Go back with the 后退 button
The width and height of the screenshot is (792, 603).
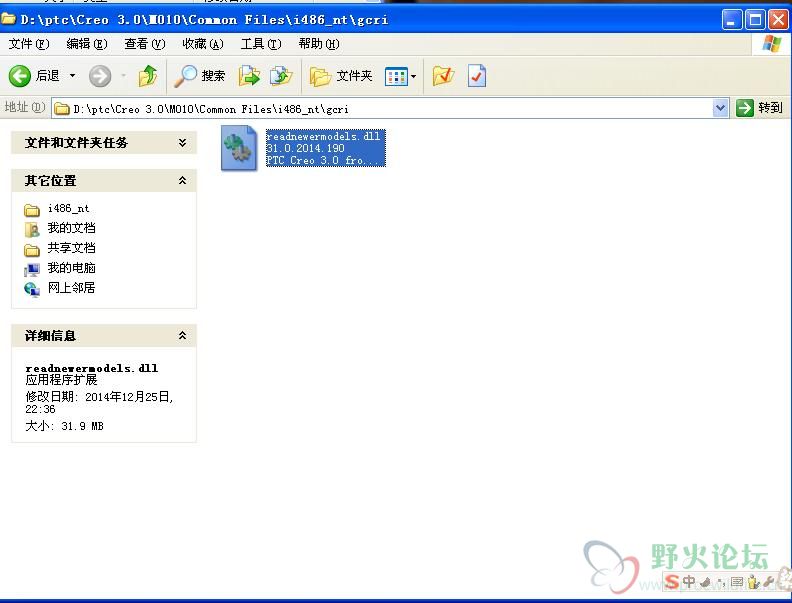[34, 76]
